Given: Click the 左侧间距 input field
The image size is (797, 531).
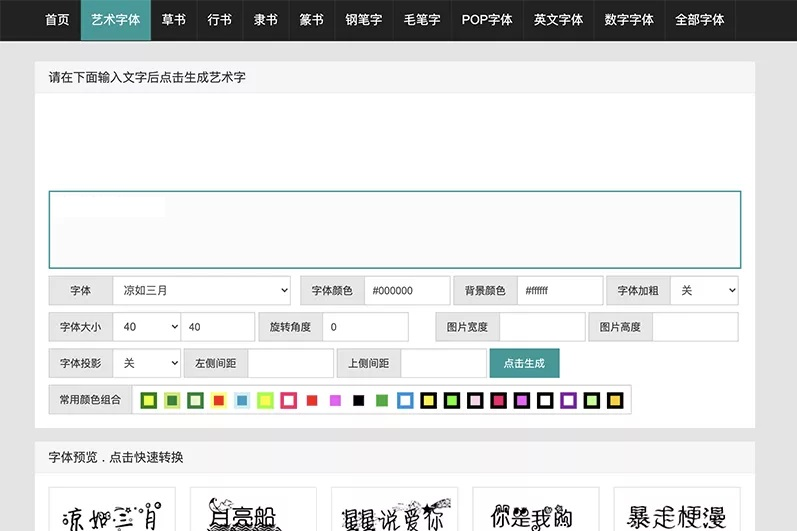Looking at the screenshot, I should click(x=291, y=363).
